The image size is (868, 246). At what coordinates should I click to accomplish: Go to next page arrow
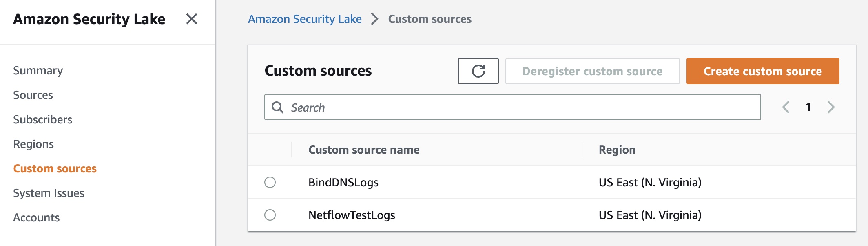[831, 107]
